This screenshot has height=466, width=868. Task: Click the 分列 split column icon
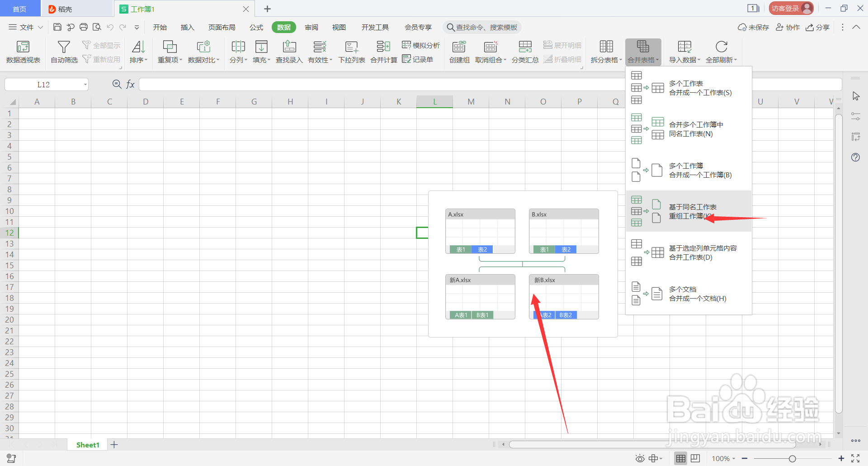tap(238, 47)
